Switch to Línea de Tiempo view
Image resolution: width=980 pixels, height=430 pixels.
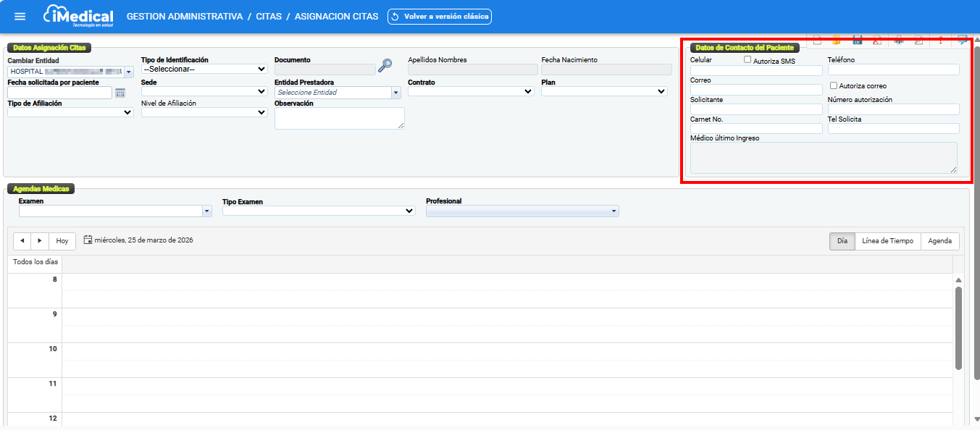pyautogui.click(x=887, y=241)
